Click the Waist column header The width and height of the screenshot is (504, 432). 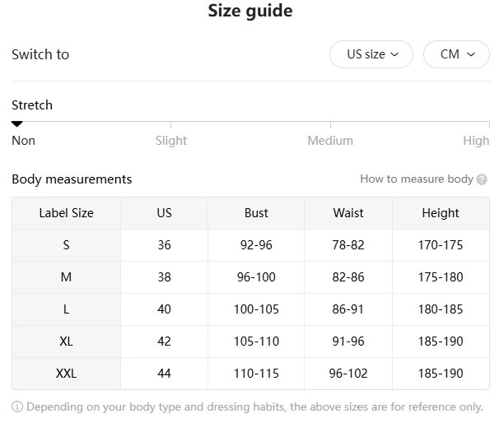click(x=348, y=213)
